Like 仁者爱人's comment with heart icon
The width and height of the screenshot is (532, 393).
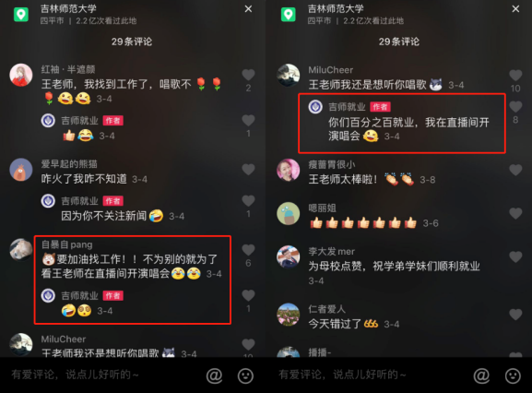[x=515, y=315]
